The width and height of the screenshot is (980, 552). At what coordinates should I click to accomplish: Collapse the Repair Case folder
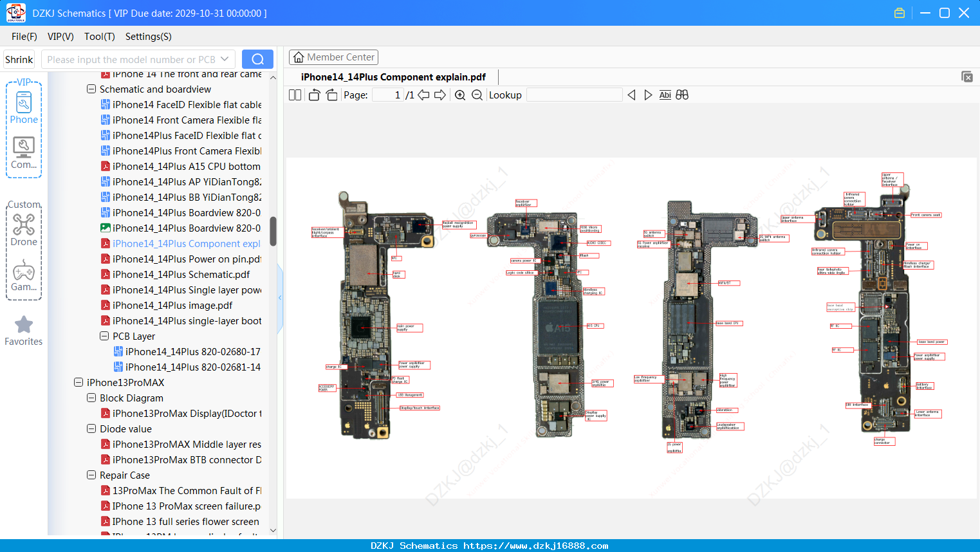[x=91, y=475]
